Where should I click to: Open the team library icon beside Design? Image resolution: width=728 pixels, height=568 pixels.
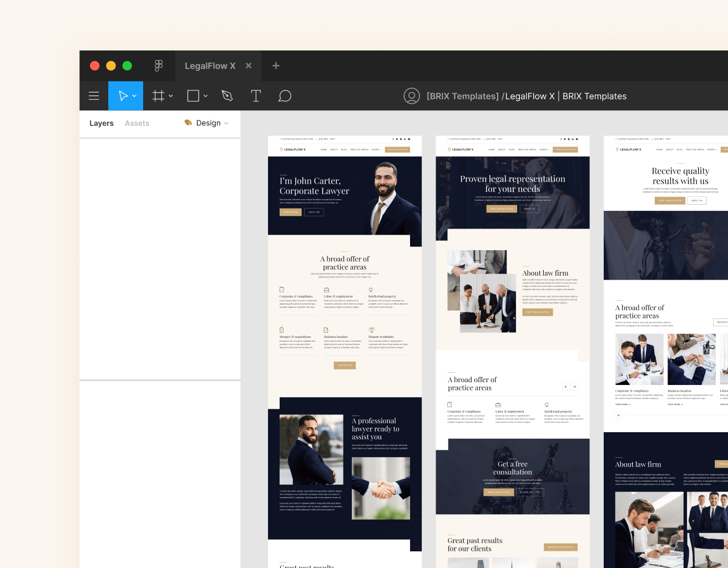click(188, 123)
